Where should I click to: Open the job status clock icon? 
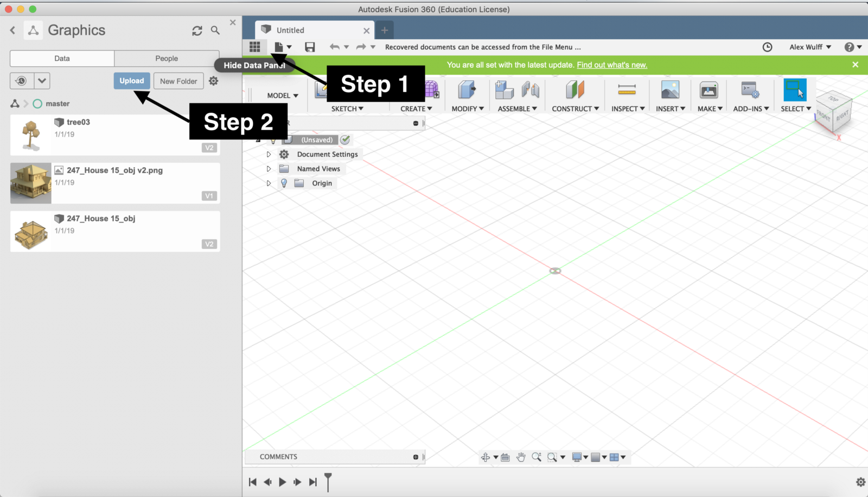tap(767, 47)
